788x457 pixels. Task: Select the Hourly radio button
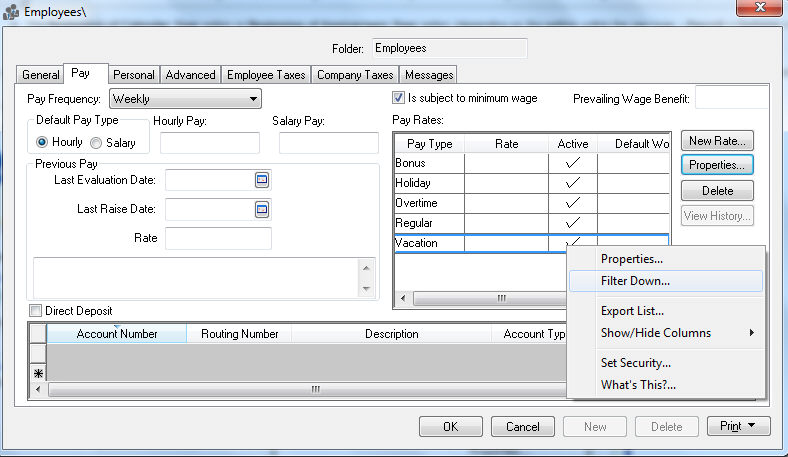coord(42,143)
